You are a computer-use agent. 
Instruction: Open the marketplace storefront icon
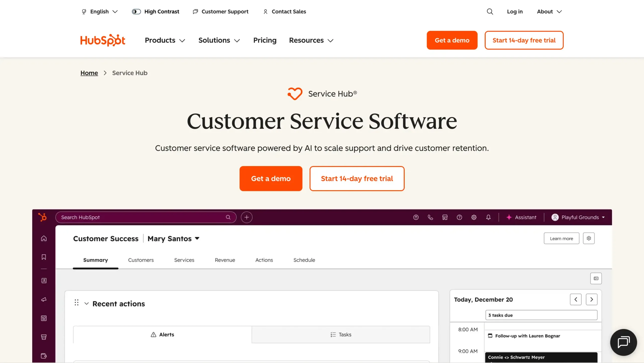pos(445,217)
